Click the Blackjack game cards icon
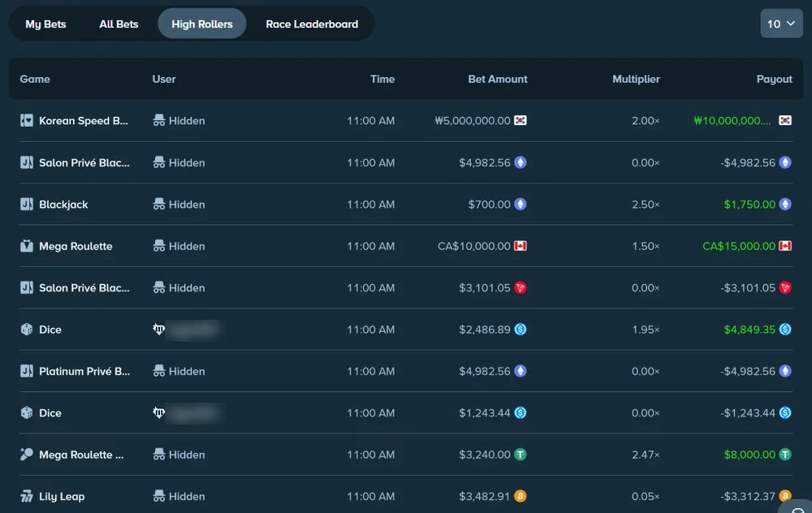The image size is (812, 513). pyautogui.click(x=27, y=205)
